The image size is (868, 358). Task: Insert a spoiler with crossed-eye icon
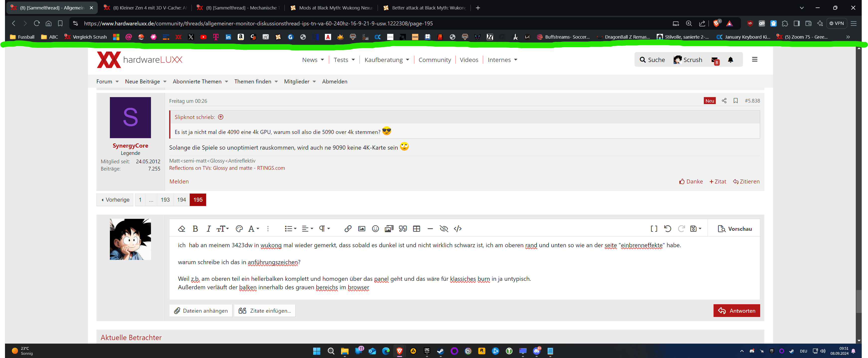(444, 229)
